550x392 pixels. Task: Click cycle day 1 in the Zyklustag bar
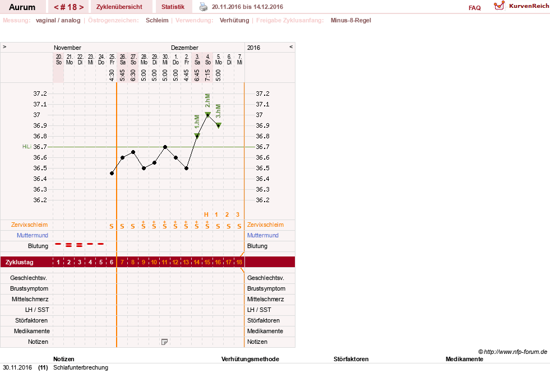coord(58,262)
